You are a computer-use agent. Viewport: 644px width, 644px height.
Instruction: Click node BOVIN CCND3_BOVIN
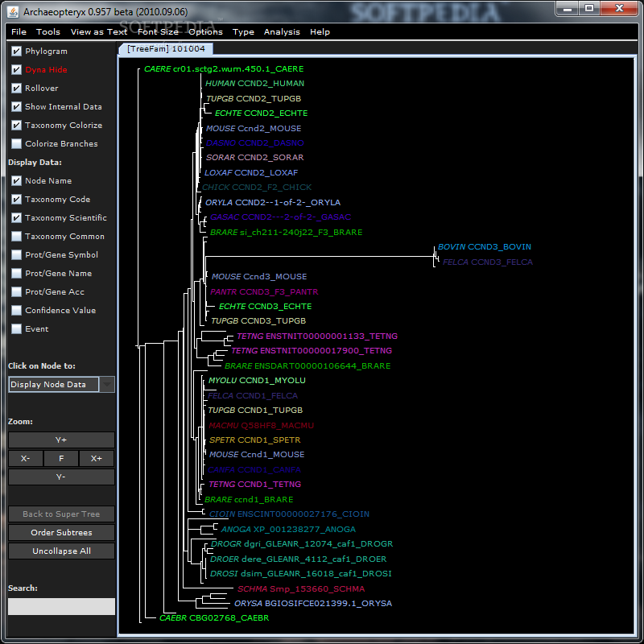pos(485,247)
